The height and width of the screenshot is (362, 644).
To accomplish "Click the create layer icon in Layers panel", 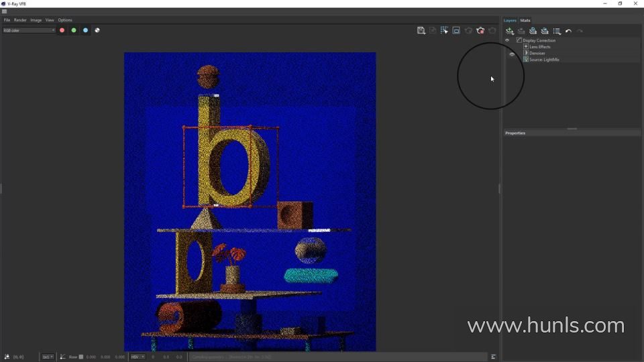I will coord(510,31).
